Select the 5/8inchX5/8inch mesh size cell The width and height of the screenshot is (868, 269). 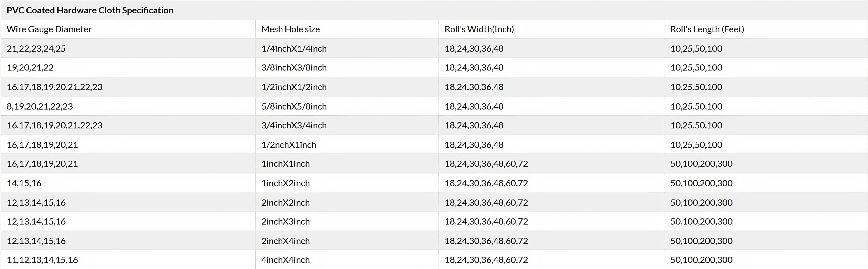[x=294, y=106]
